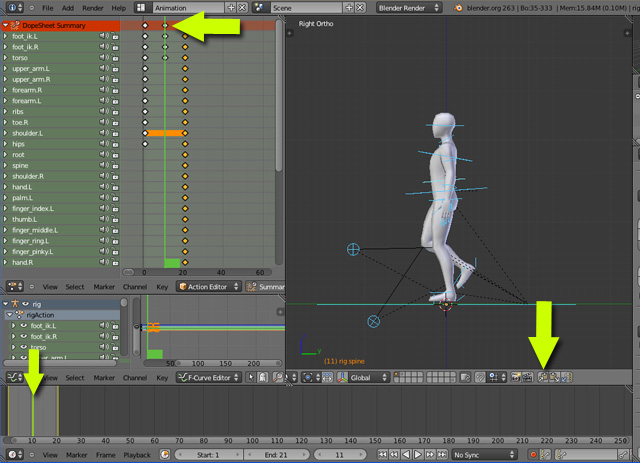Viewport: 640px width, 463px height.
Task: Add a new screen layout with plus button
Action: (x=231, y=7)
